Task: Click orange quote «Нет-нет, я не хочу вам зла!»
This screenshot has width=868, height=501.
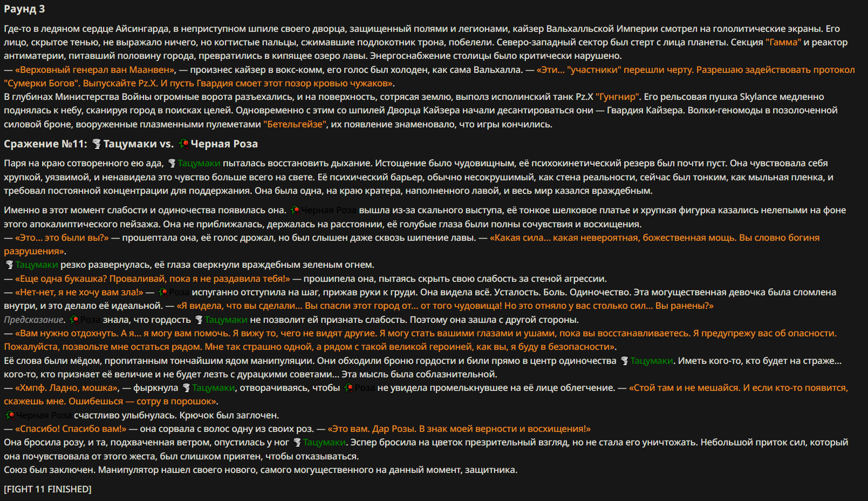Action: [x=79, y=292]
